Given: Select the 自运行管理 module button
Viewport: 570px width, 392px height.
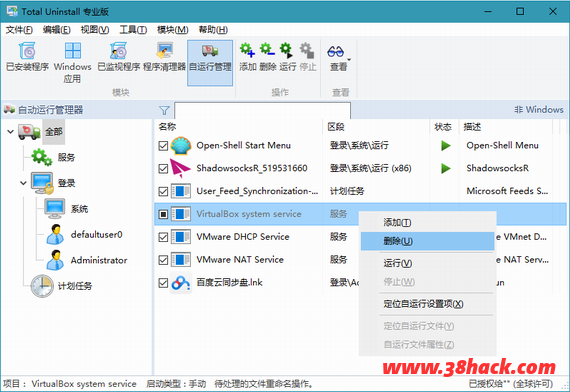Looking at the screenshot, I should [x=210, y=63].
